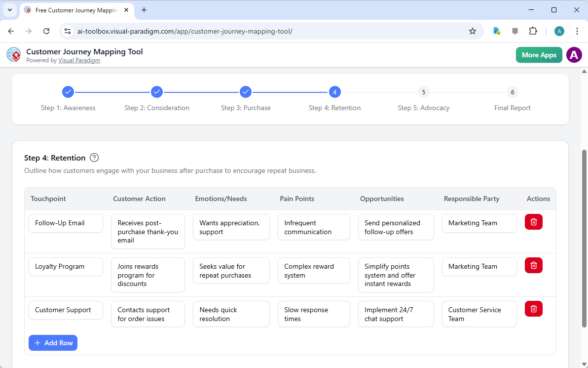
Task: Click the Customer Journey Mapping Tool logo
Action: (x=13, y=54)
